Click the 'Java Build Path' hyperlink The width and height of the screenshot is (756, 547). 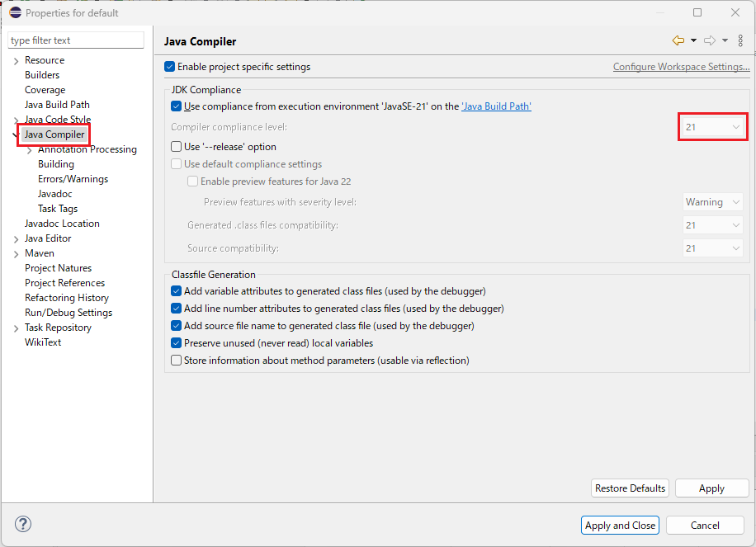(496, 106)
